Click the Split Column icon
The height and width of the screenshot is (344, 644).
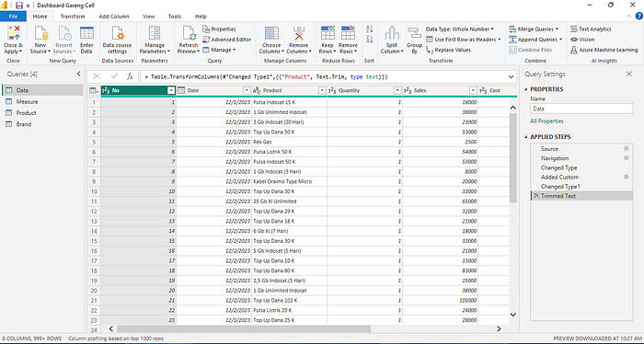(392, 33)
